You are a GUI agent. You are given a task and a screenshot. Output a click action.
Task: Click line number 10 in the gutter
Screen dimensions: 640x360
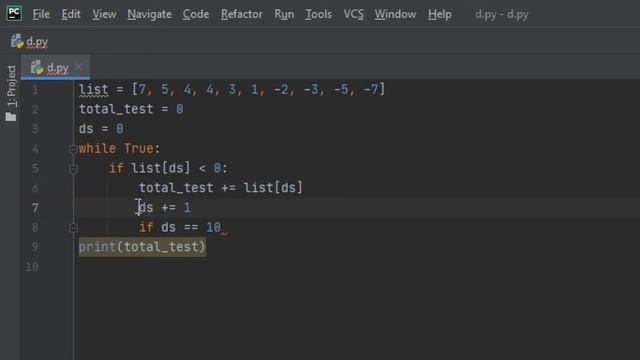(x=32, y=267)
